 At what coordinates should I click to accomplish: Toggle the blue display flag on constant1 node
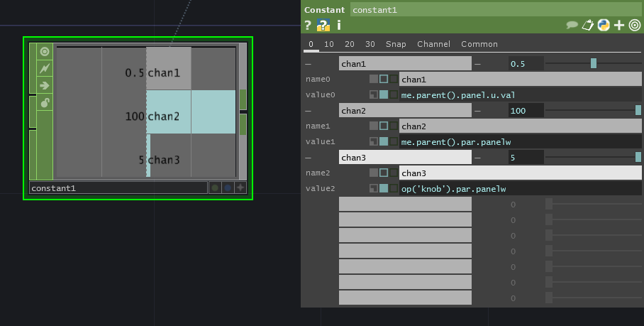point(228,188)
